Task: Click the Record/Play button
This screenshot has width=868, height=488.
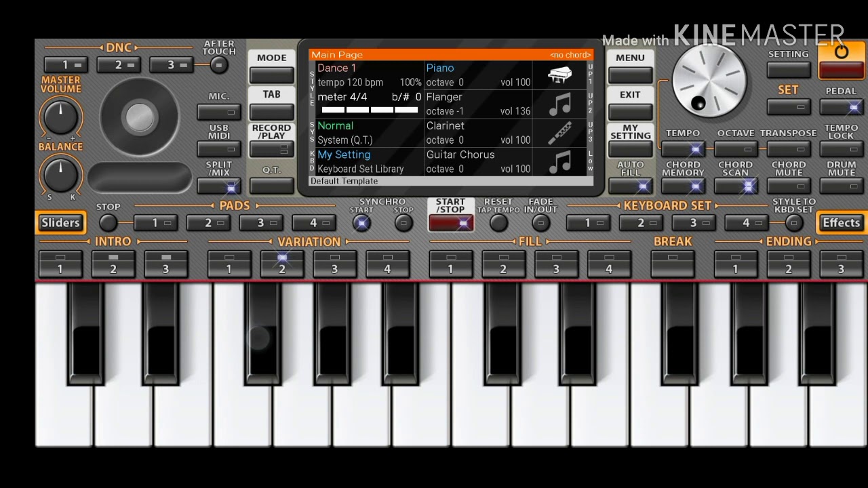Action: tap(271, 148)
